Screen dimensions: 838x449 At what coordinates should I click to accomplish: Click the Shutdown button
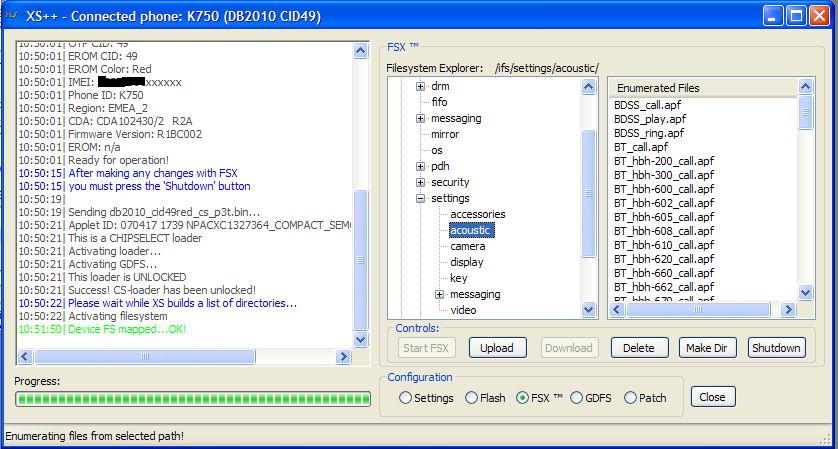tap(776, 348)
